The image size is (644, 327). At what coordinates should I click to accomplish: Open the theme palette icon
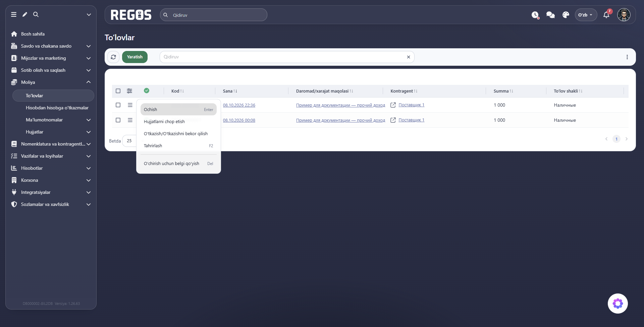566,15
